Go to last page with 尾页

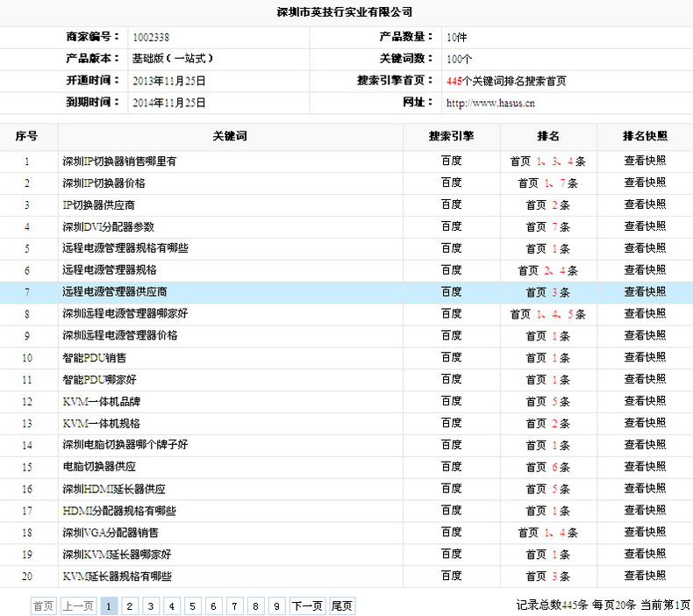342,605
